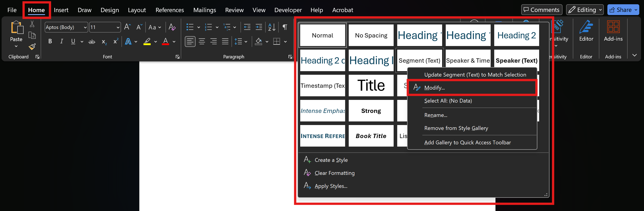Toggle Strikethrough formatting
Image resolution: width=644 pixels, height=211 pixels.
(x=92, y=42)
